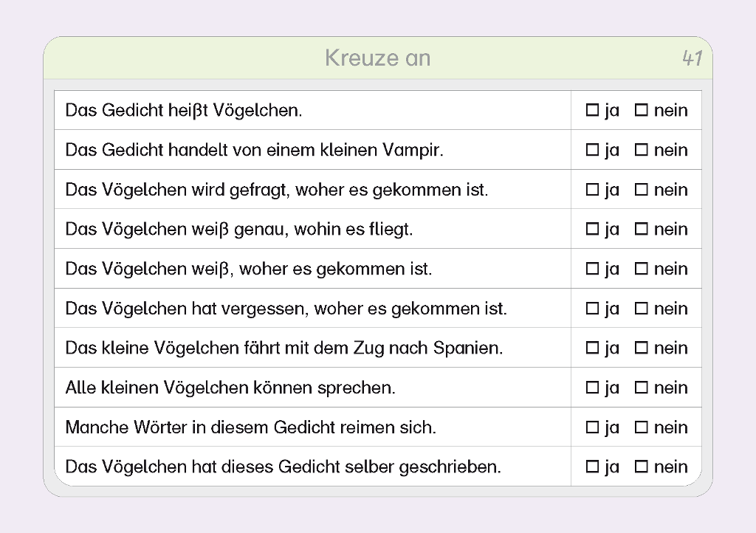This screenshot has width=756, height=533.
Task: Mark 'ja' for Zug nach Spanien statement
Action: [592, 348]
